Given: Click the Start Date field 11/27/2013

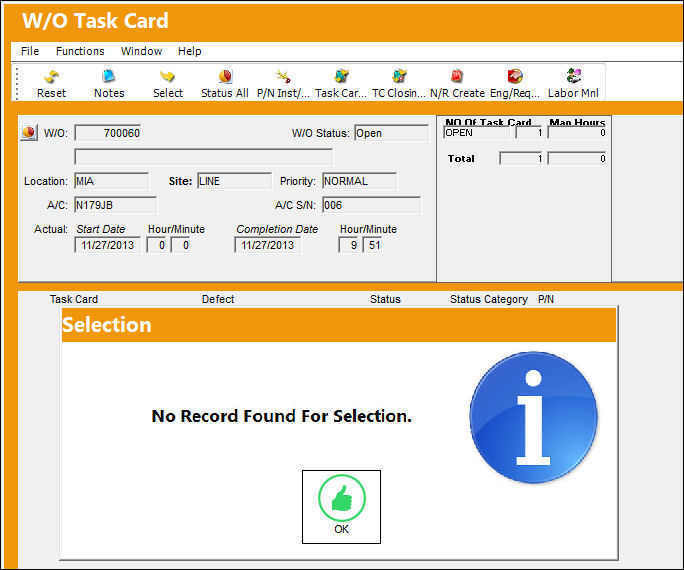Looking at the screenshot, I should [x=107, y=245].
